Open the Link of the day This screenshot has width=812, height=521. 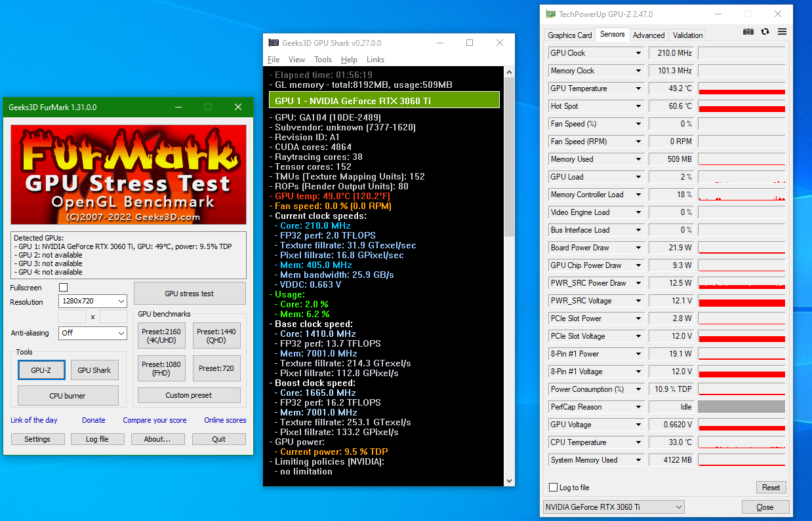[34, 420]
